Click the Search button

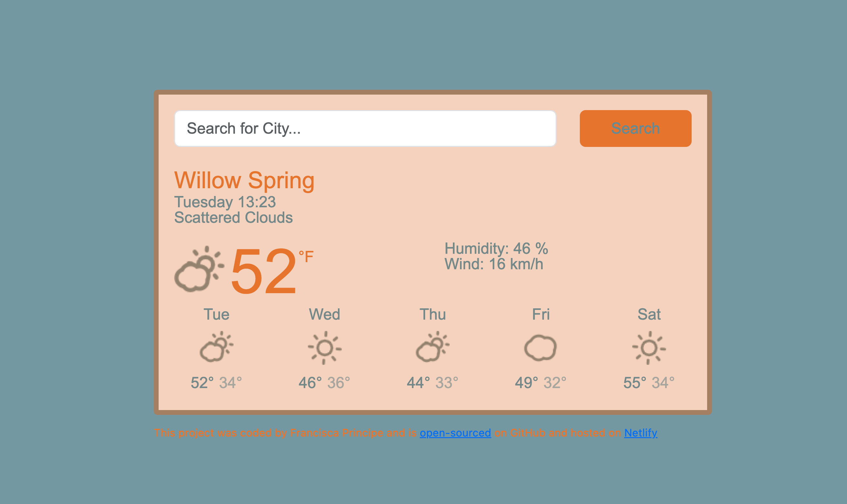tap(635, 128)
